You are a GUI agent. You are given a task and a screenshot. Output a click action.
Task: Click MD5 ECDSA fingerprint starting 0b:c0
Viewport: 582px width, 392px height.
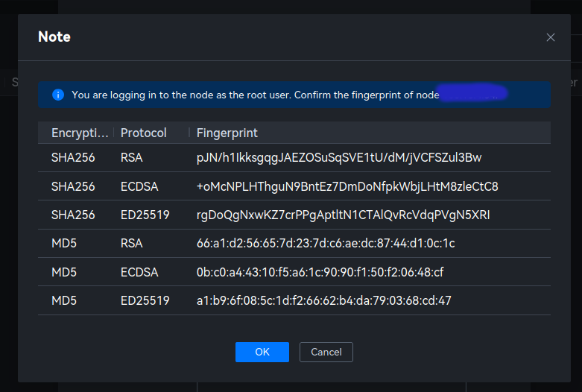(320, 272)
